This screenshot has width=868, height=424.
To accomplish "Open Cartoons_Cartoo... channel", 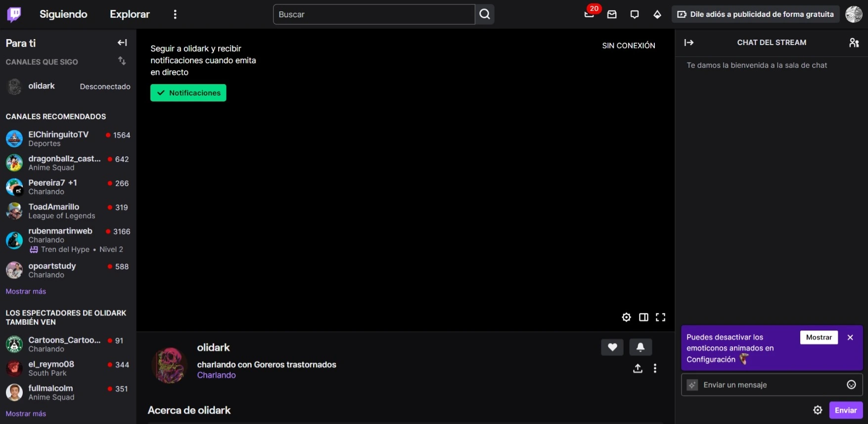I will [68, 344].
